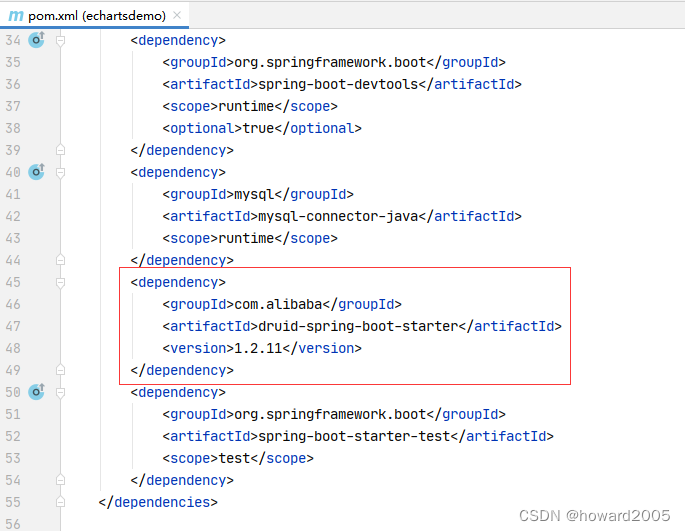Click the gutter dependency icon on line 50

[37, 392]
